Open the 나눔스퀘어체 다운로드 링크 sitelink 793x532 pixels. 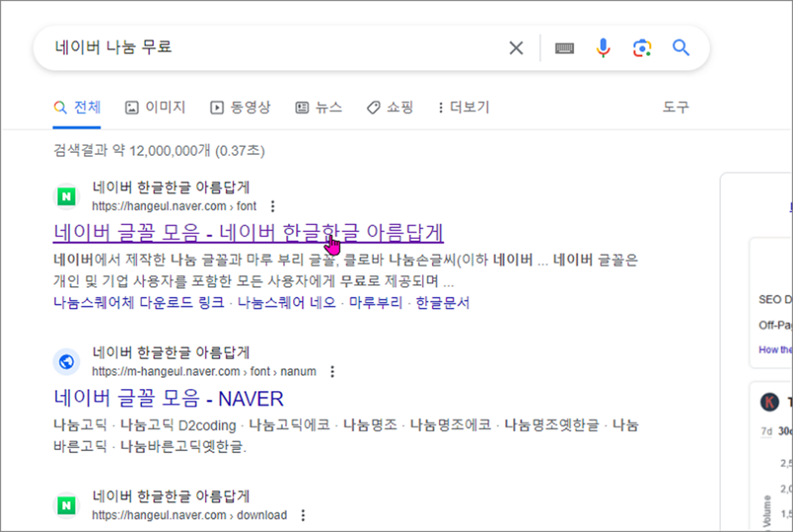pos(139,302)
